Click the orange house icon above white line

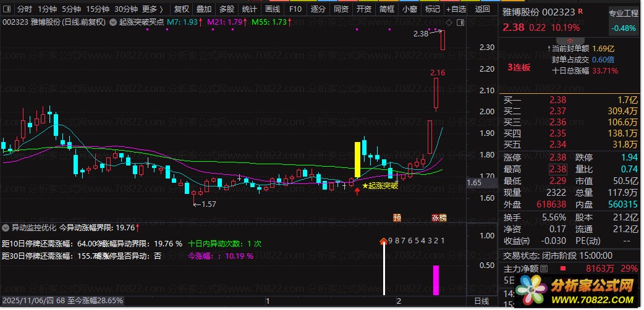point(384,241)
